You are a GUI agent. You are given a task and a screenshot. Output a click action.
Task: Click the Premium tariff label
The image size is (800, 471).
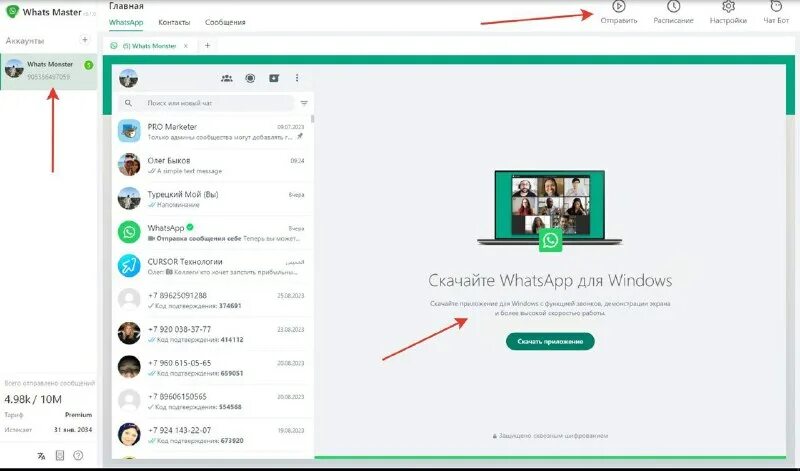pos(79,415)
